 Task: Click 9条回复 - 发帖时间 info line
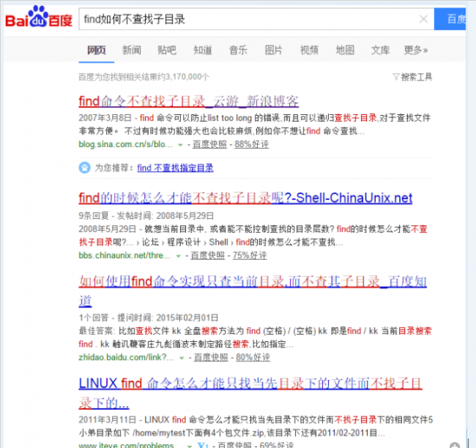pyautogui.click(x=146, y=216)
